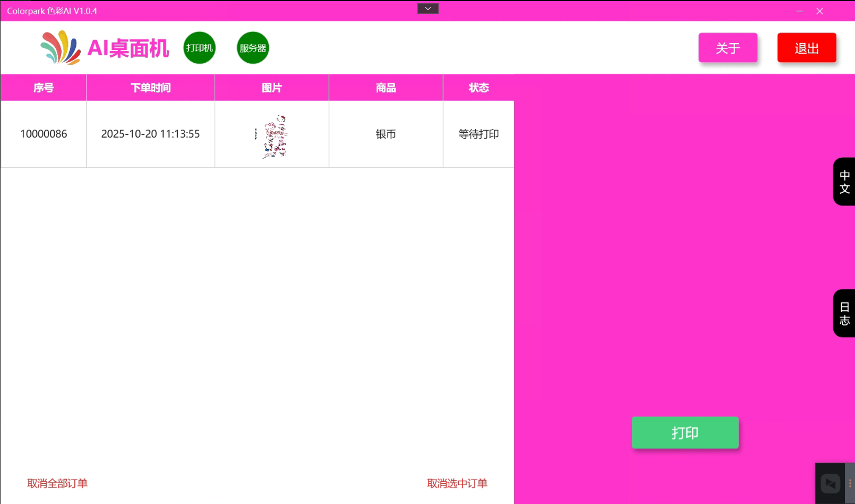This screenshot has width=855, height=504.
Task: Click the colorful Colorpark fan logo
Action: coord(60,48)
